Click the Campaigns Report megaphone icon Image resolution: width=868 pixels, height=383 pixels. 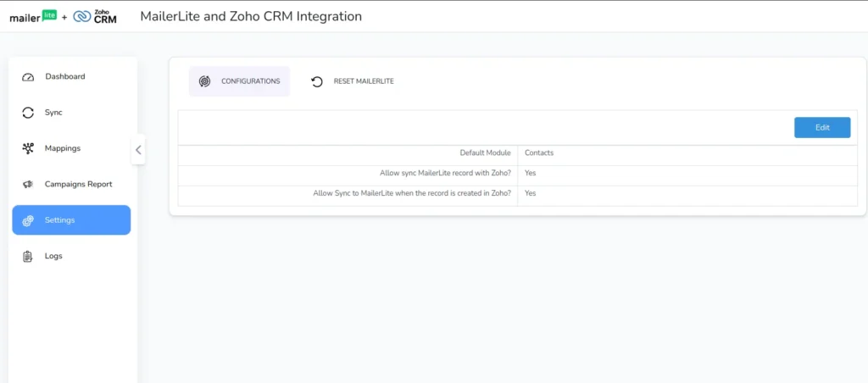28,185
